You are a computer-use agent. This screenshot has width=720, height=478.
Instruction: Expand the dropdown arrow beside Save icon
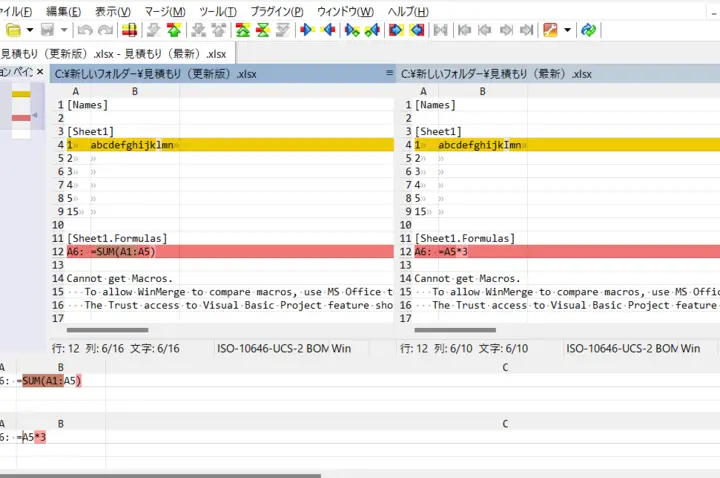coord(63,30)
